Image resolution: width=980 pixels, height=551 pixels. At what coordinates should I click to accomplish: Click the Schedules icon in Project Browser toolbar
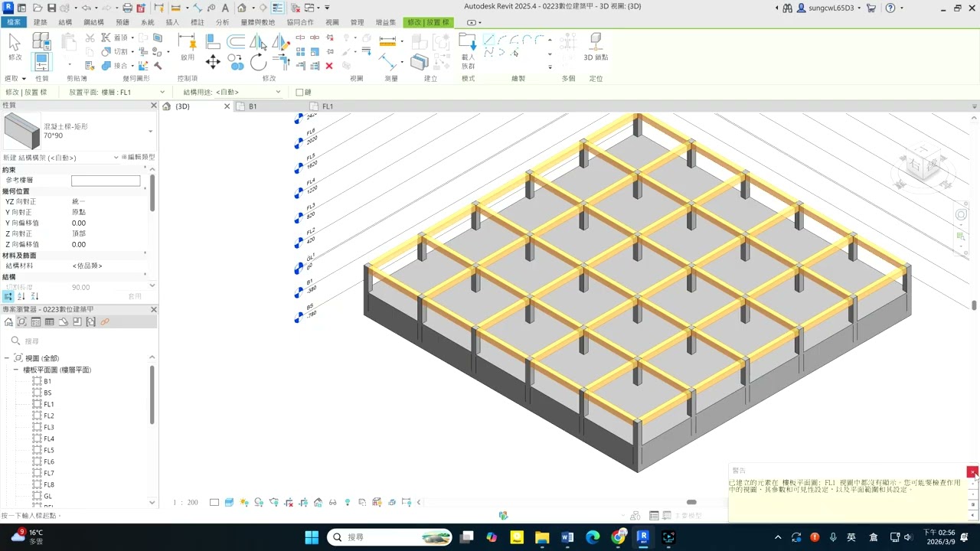point(50,322)
